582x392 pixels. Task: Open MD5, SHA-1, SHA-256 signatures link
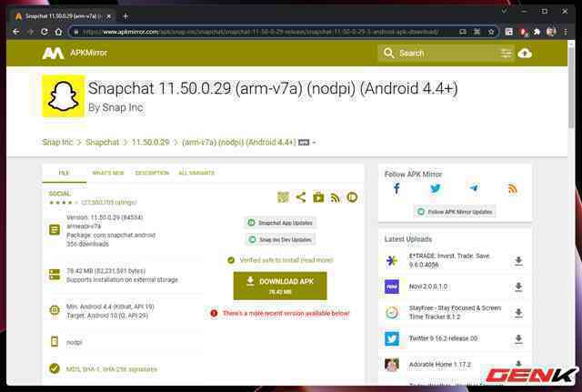point(112,369)
